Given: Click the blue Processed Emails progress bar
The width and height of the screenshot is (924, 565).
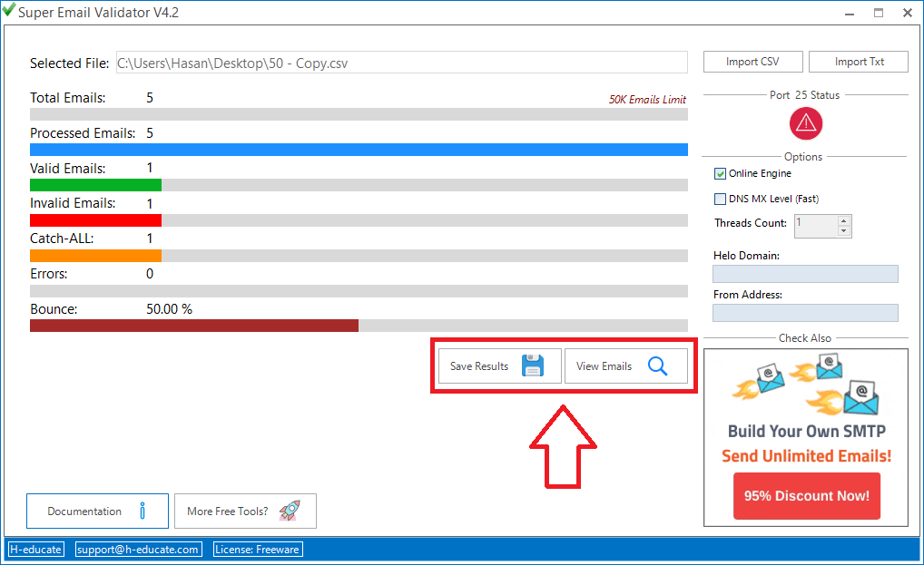Looking at the screenshot, I should point(359,150).
